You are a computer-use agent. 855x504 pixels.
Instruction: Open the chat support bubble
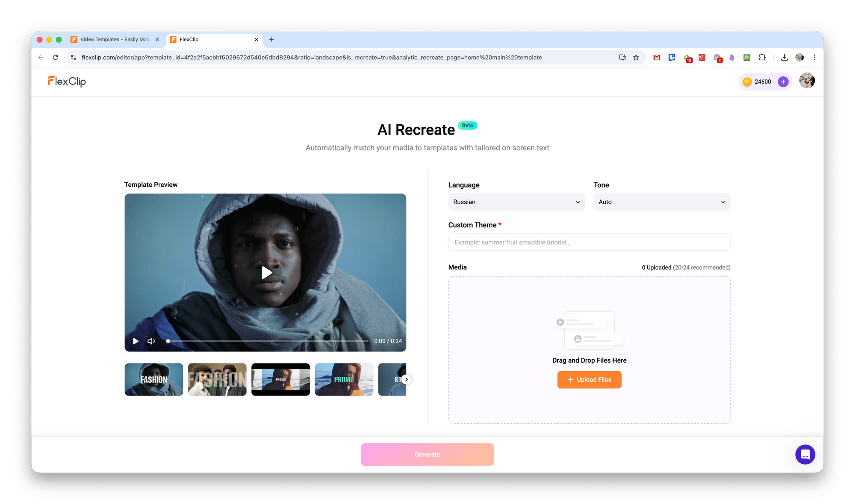(x=805, y=454)
